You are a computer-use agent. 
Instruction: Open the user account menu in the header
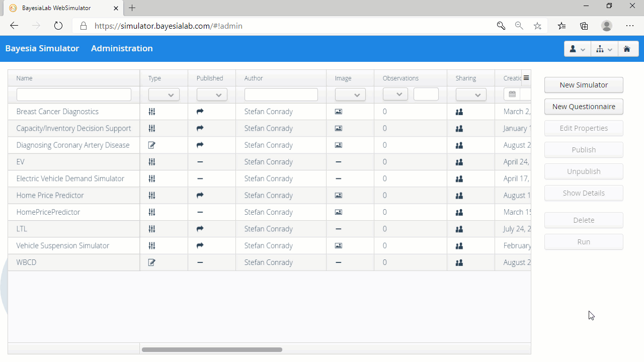tap(577, 49)
